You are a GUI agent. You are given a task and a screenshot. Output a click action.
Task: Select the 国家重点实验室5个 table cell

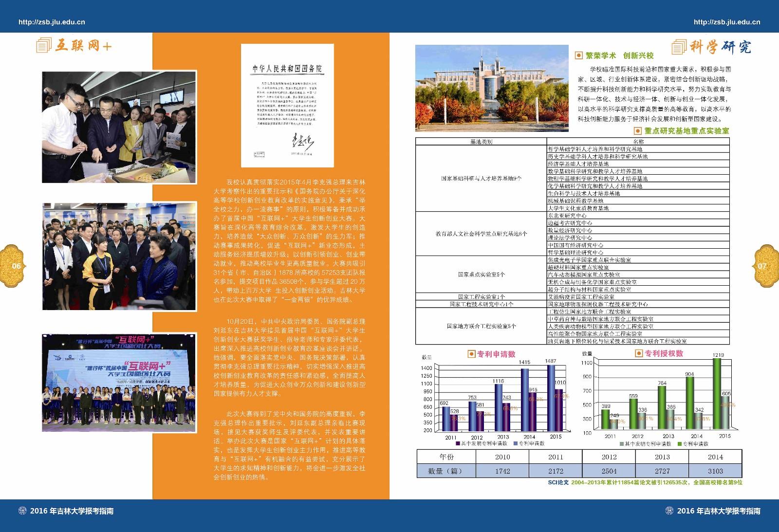tap(481, 275)
